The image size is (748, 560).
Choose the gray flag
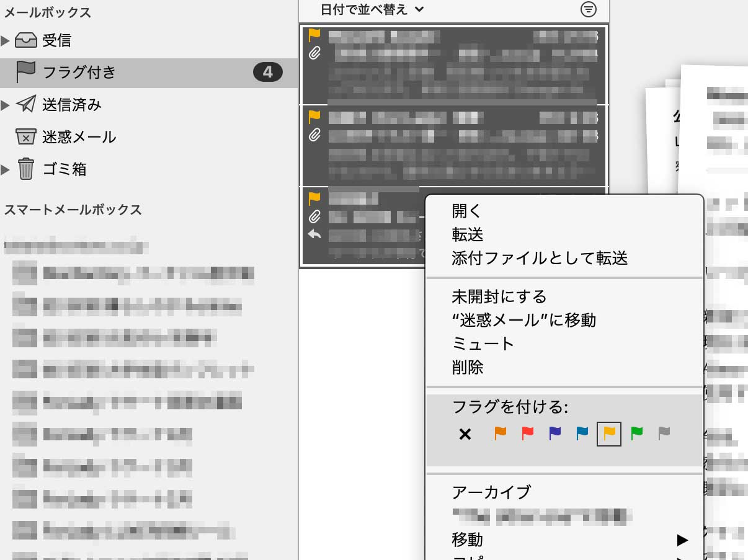tap(664, 433)
